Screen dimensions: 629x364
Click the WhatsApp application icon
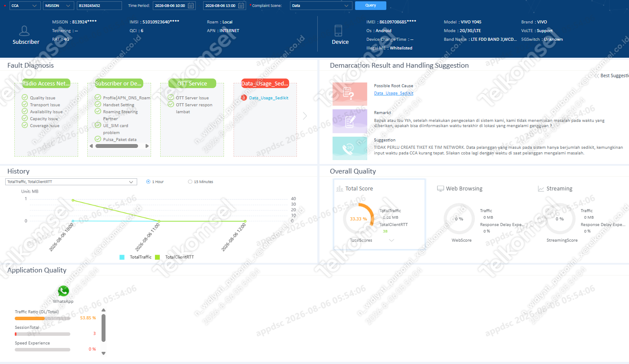click(63, 291)
